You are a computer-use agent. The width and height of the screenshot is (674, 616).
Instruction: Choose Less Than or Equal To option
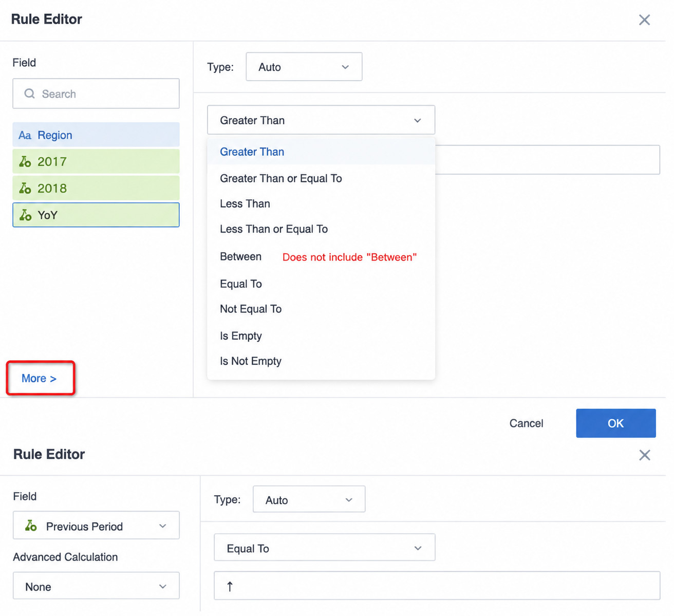pyautogui.click(x=321, y=229)
